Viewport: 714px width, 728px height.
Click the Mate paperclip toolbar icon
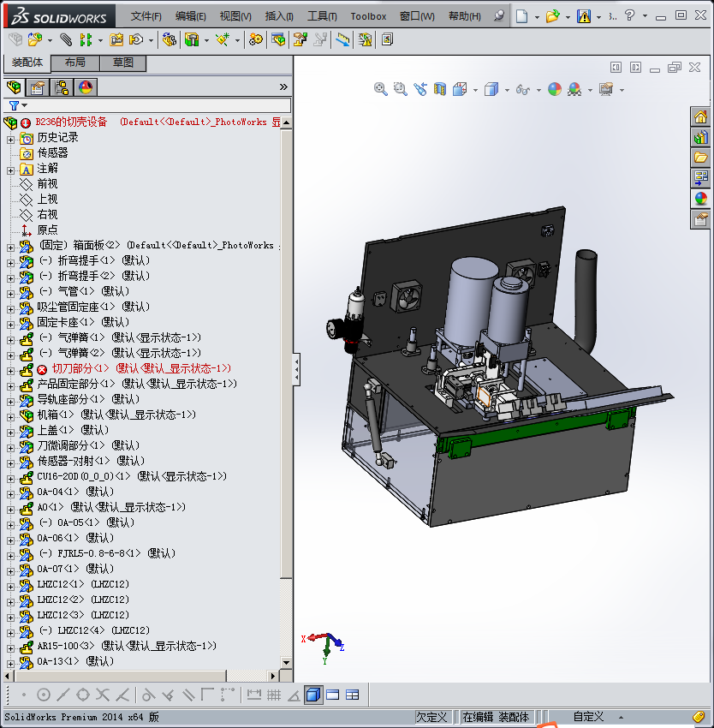(x=66, y=40)
